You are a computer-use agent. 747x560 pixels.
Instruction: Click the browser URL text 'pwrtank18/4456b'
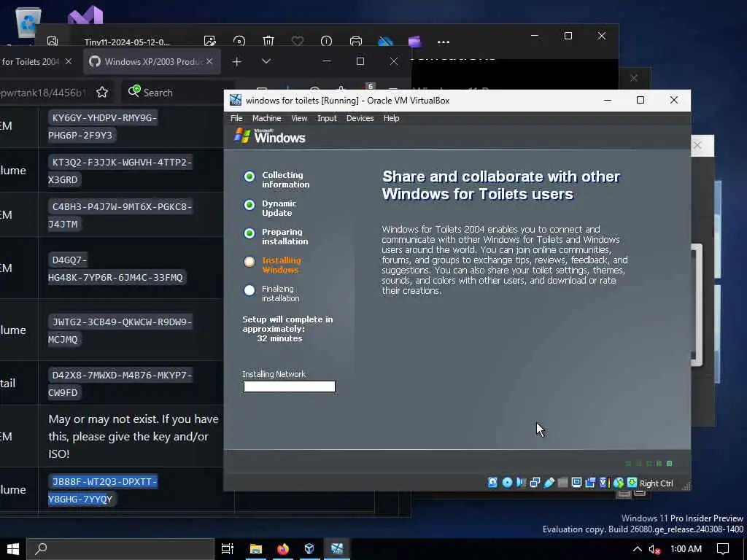[43, 93]
